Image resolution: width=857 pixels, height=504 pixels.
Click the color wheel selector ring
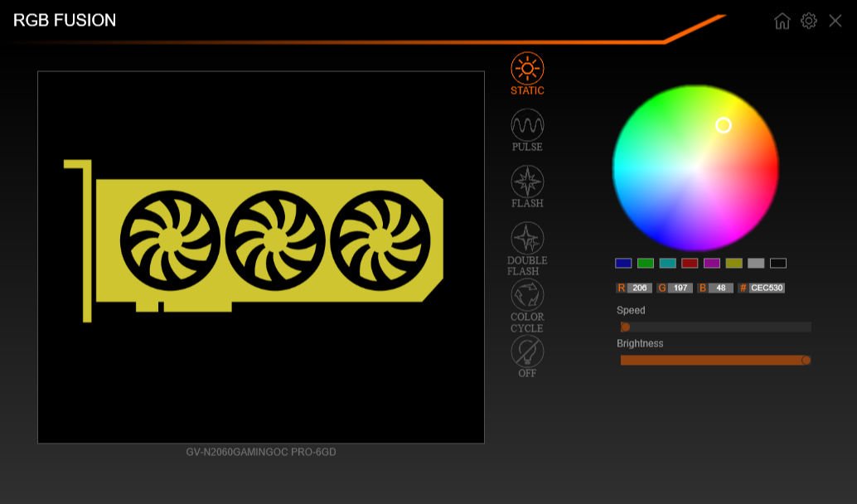(x=723, y=125)
